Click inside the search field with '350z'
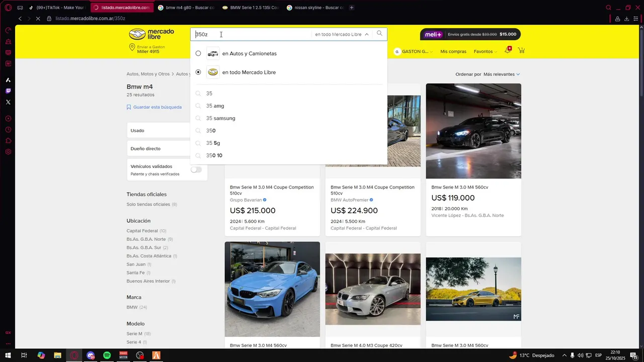This screenshot has height=362, width=644. pyautogui.click(x=252, y=34)
